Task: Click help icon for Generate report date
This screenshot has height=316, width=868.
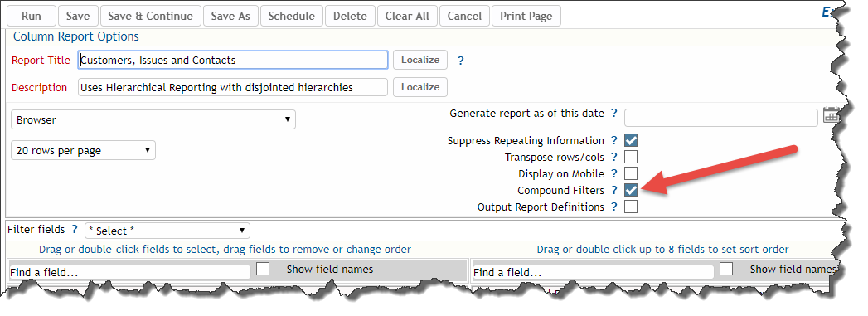Action: click(x=613, y=114)
